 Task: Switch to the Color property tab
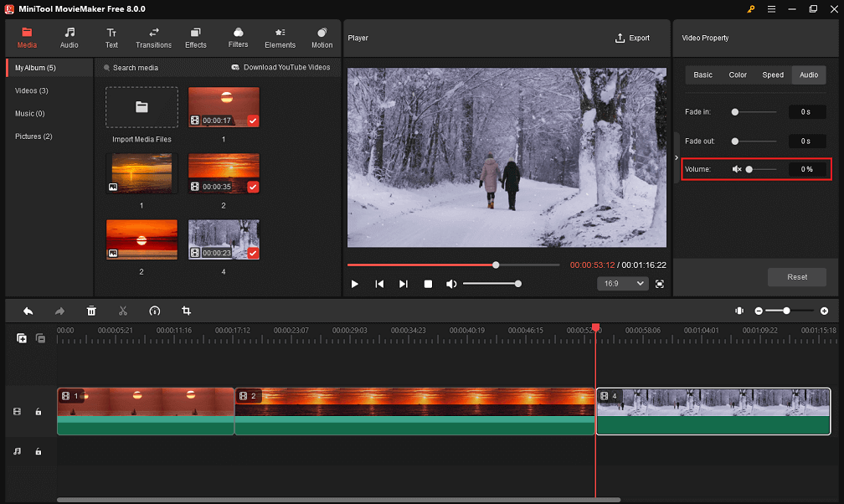coord(738,75)
